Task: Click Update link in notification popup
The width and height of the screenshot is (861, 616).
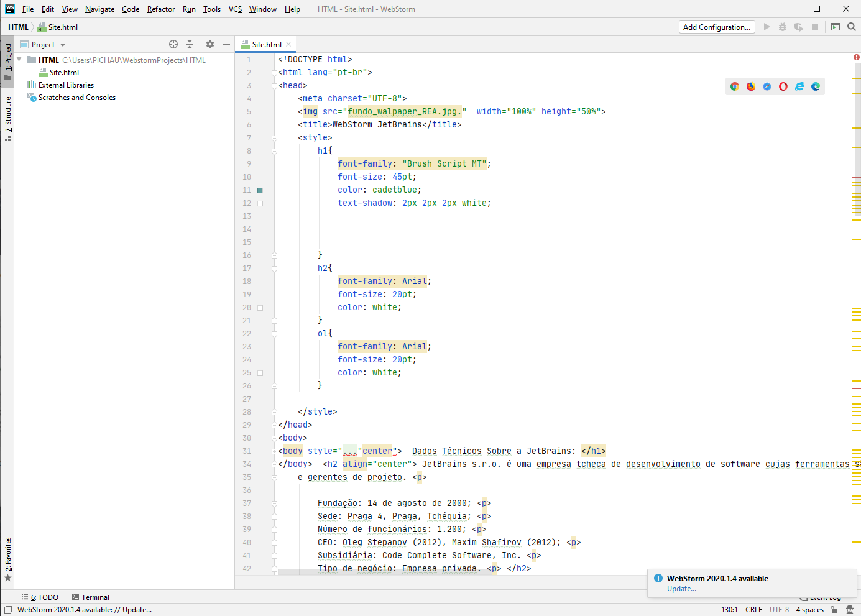Action: pos(681,589)
